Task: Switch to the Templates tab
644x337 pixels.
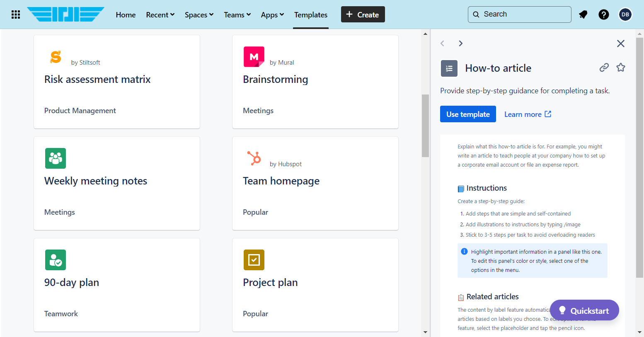Action: [310, 15]
